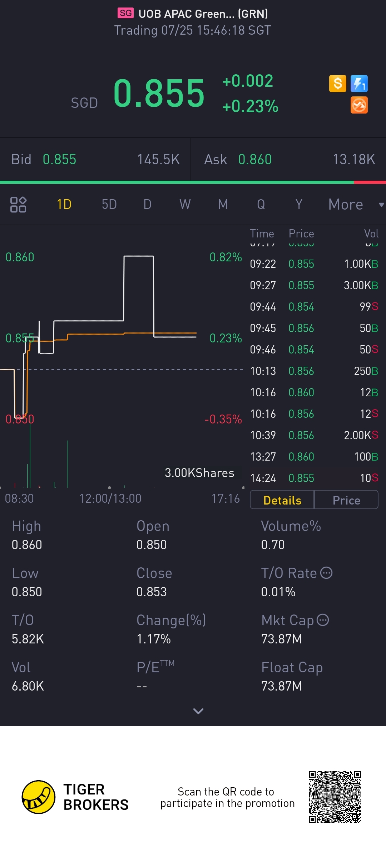Switch to the 5D chart tab
This screenshot has height=868, width=386.
point(109,205)
